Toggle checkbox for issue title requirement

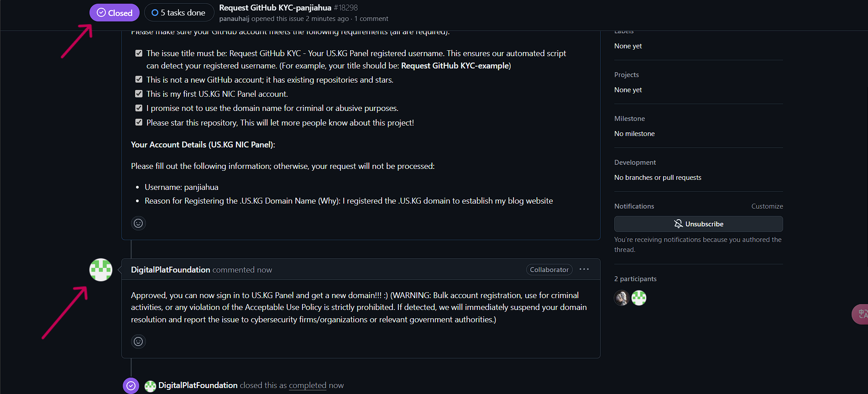tap(139, 53)
